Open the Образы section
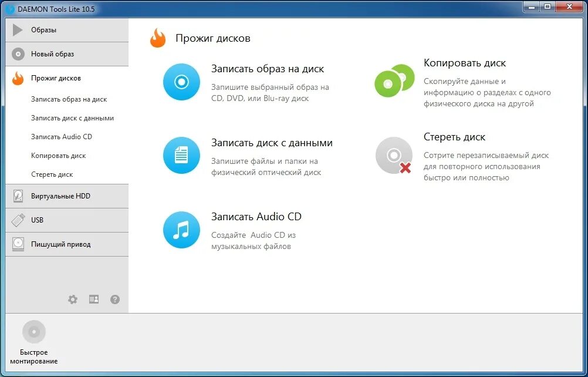This screenshot has width=588, height=377. tap(67, 30)
